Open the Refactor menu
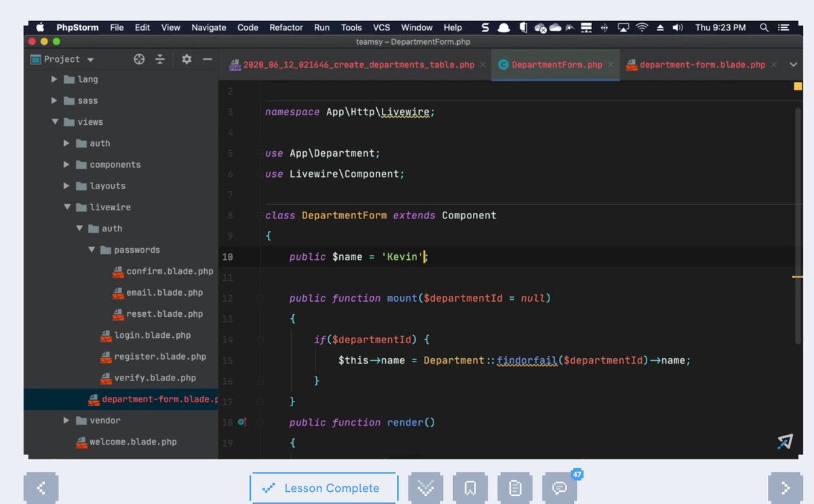 [286, 28]
